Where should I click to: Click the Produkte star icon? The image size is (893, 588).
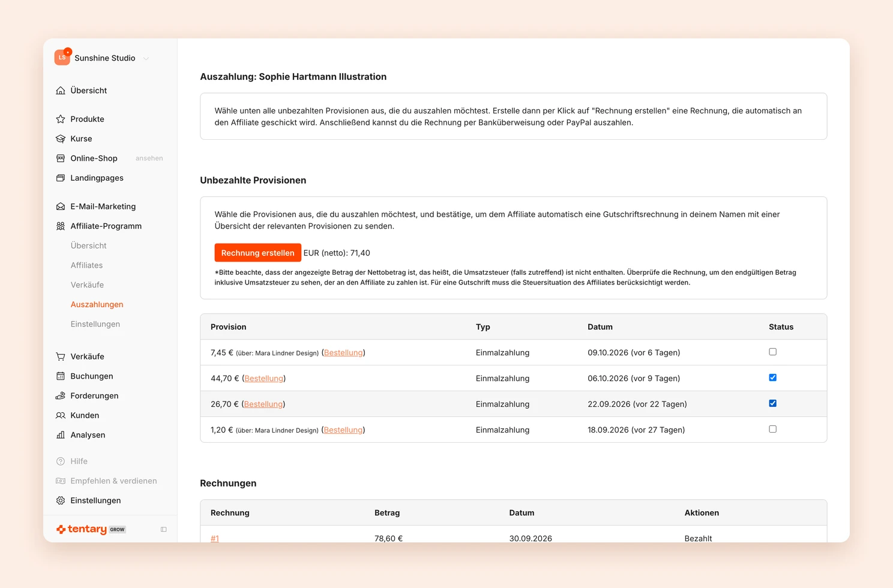click(x=61, y=119)
